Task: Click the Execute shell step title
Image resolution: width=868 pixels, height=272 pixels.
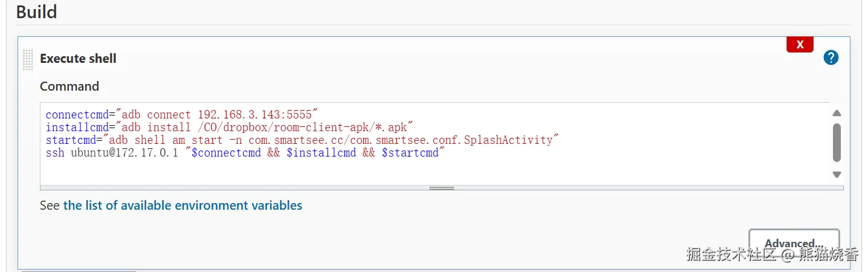Action: (x=78, y=59)
